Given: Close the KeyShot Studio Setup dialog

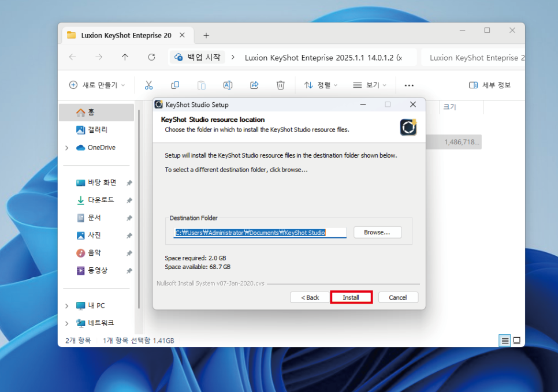Looking at the screenshot, I should (413, 104).
